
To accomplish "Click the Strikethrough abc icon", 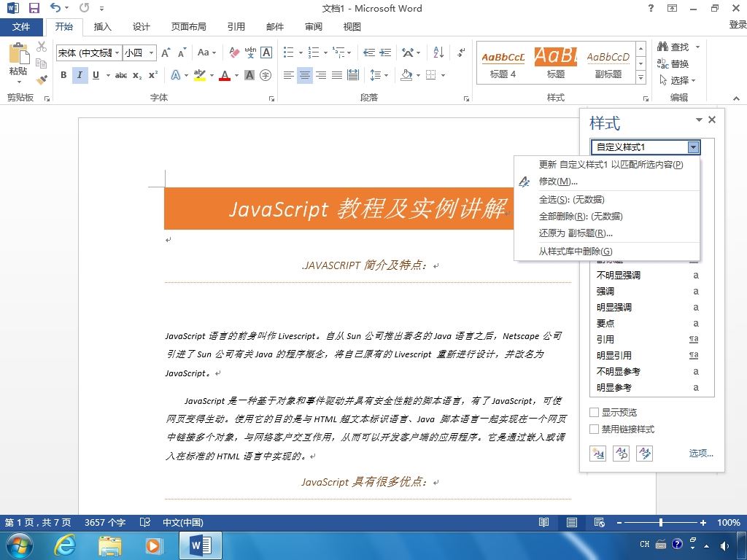I will click(x=121, y=75).
